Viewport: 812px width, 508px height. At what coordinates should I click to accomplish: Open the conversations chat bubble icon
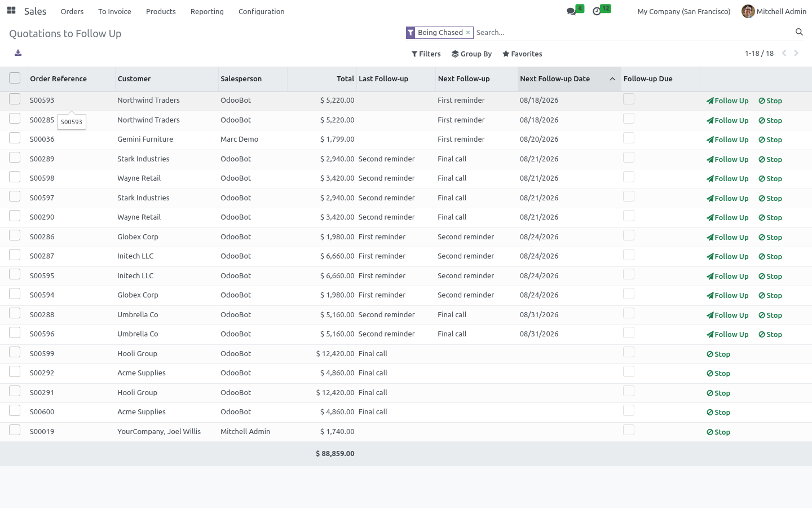coord(571,11)
